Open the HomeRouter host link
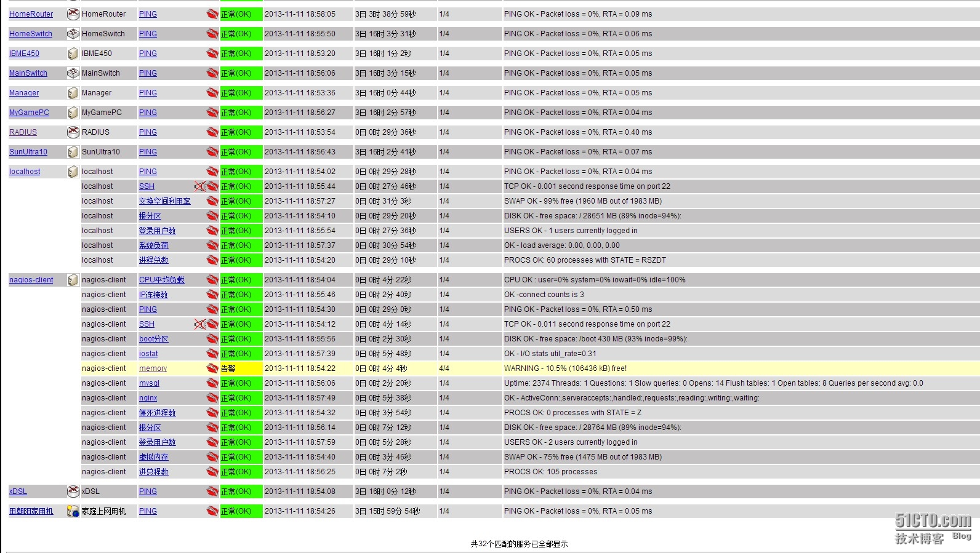 (31, 14)
